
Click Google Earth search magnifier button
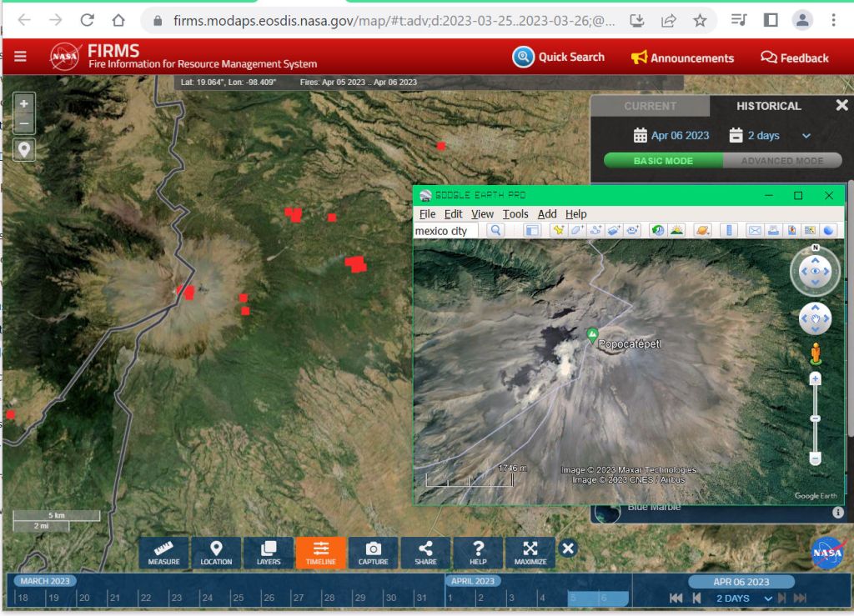click(x=495, y=230)
